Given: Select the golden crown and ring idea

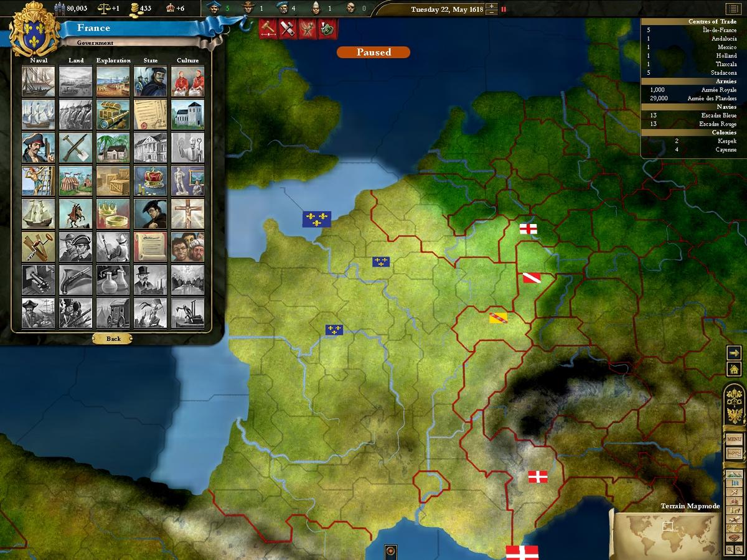Looking at the screenshot, I should [113, 213].
